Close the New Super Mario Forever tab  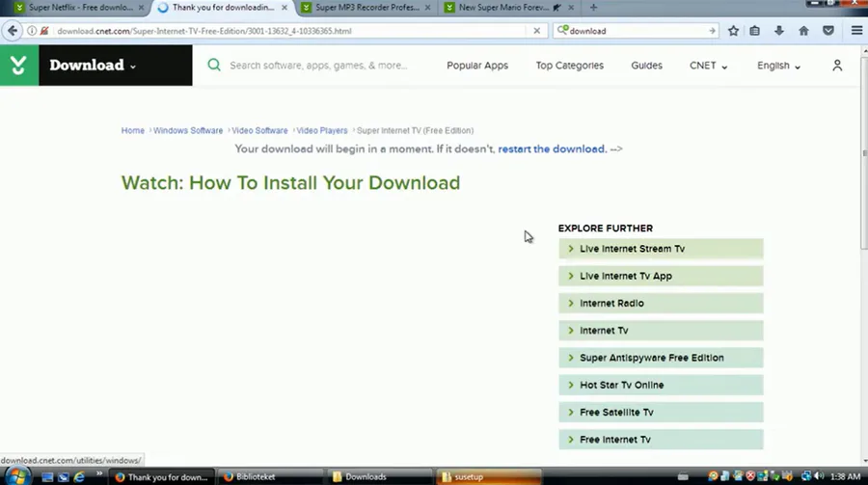pos(571,8)
